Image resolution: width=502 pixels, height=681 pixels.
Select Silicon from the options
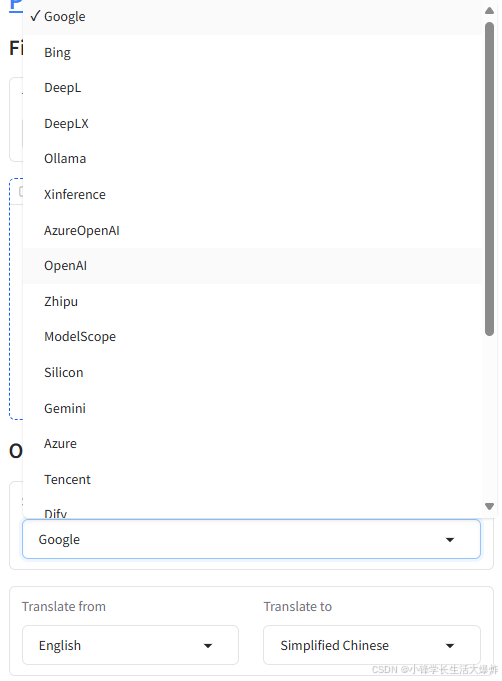[252, 373]
